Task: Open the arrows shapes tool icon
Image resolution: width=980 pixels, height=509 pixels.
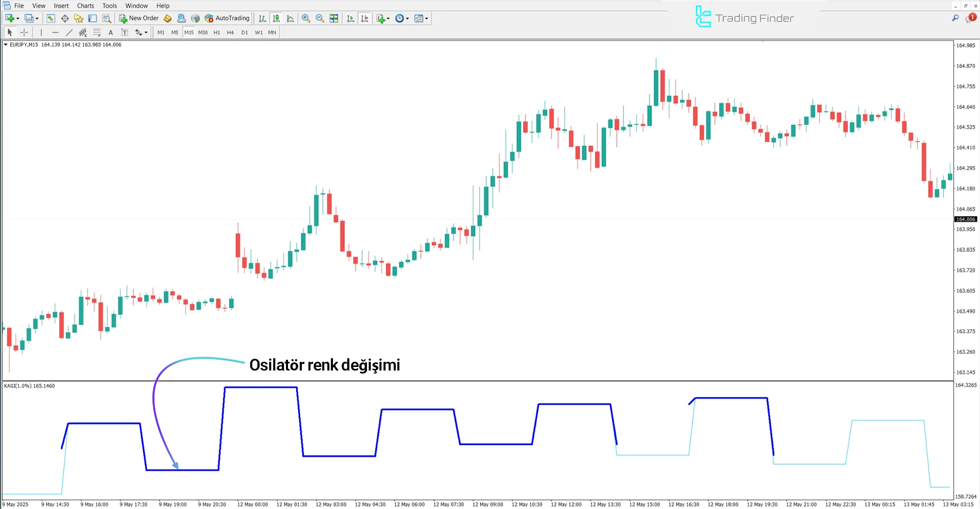Action: pyautogui.click(x=138, y=32)
